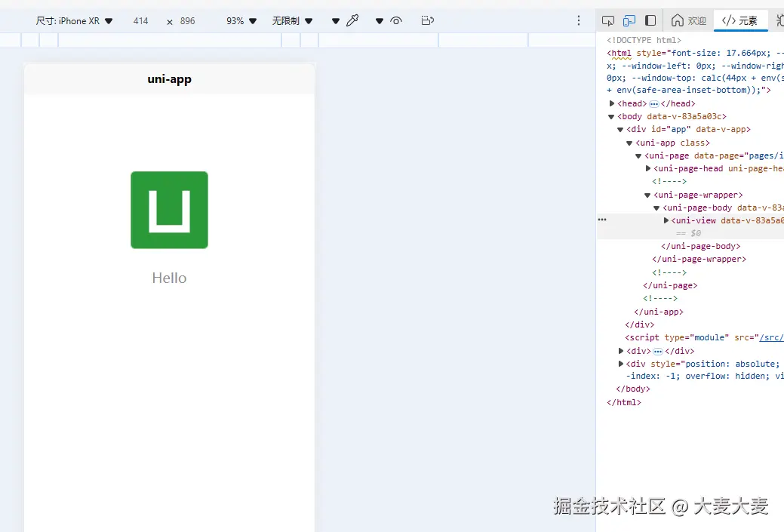Collapse the uni-page data-page node
This screenshot has height=532, width=784.
638,156
